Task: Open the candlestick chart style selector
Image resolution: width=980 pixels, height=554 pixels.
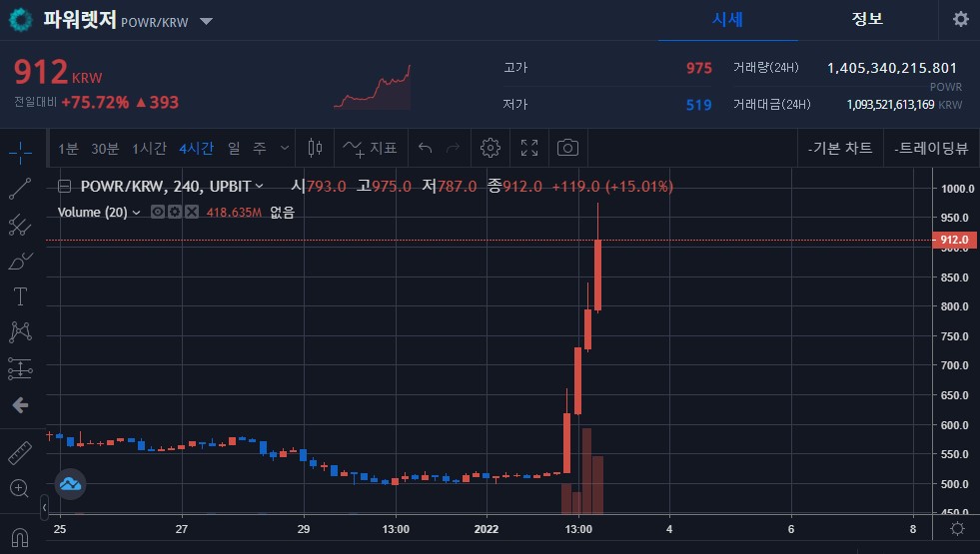Action: pyautogui.click(x=315, y=148)
